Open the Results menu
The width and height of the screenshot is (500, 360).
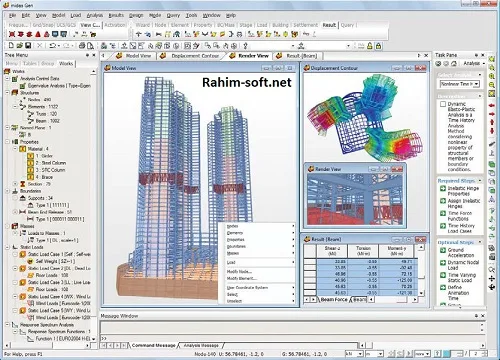click(116, 15)
